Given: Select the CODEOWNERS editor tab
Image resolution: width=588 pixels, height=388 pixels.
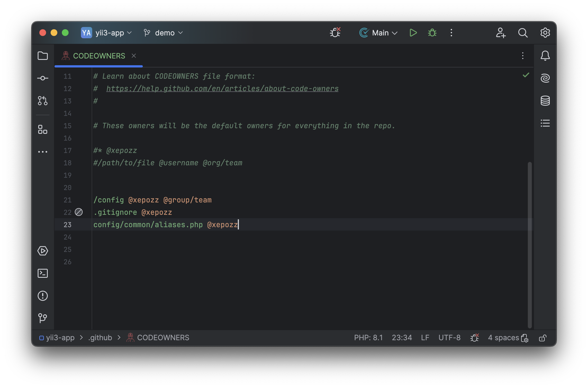Looking at the screenshot, I should pyautogui.click(x=99, y=56).
